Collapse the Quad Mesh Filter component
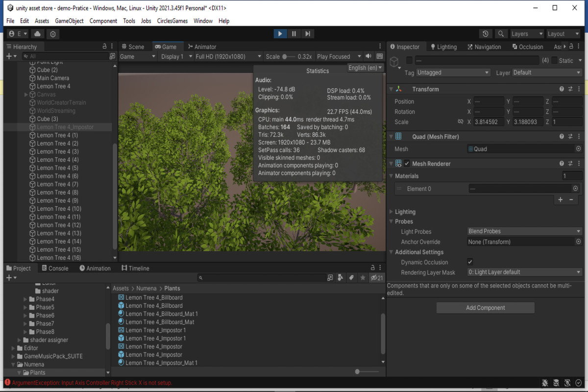The width and height of the screenshot is (588, 392). tap(391, 137)
